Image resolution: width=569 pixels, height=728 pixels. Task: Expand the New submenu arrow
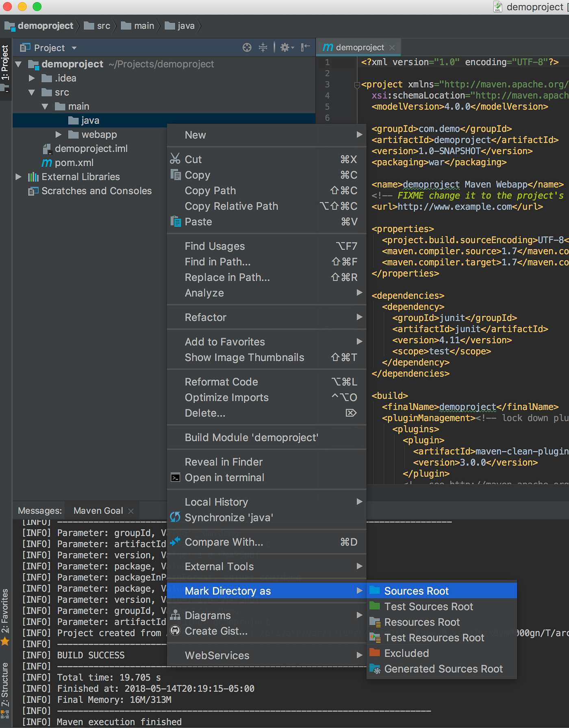[359, 134]
